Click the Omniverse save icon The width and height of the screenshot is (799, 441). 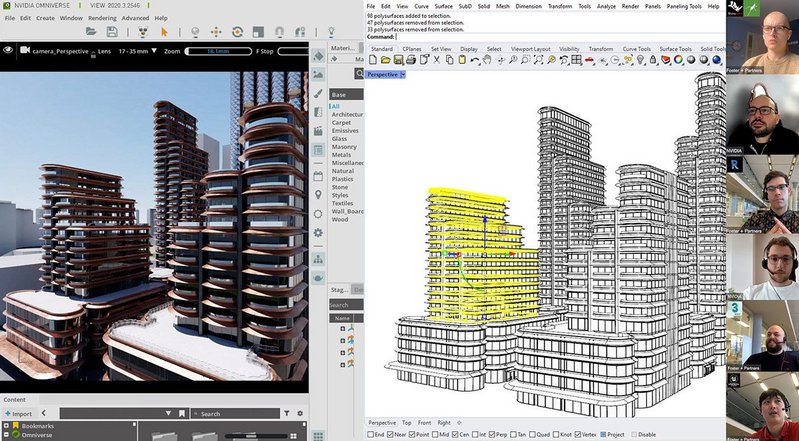(x=112, y=32)
